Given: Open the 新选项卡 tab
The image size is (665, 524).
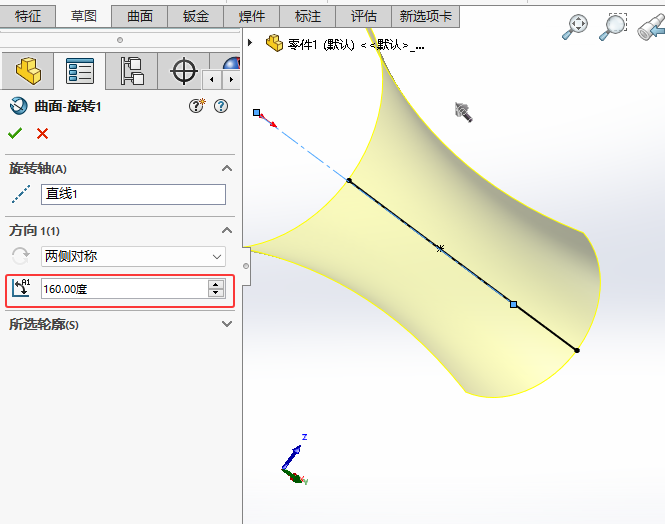Looking at the screenshot, I should click(x=425, y=16).
